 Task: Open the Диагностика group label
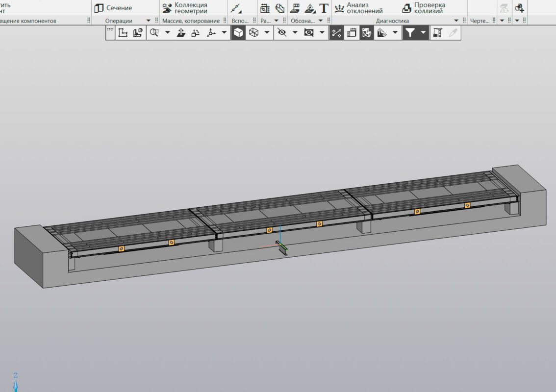tap(392, 21)
